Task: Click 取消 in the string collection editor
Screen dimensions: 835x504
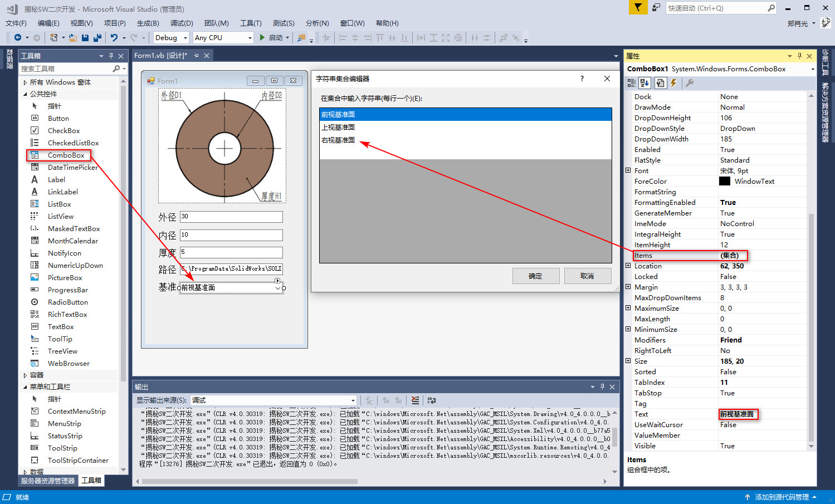Action: pyautogui.click(x=588, y=276)
